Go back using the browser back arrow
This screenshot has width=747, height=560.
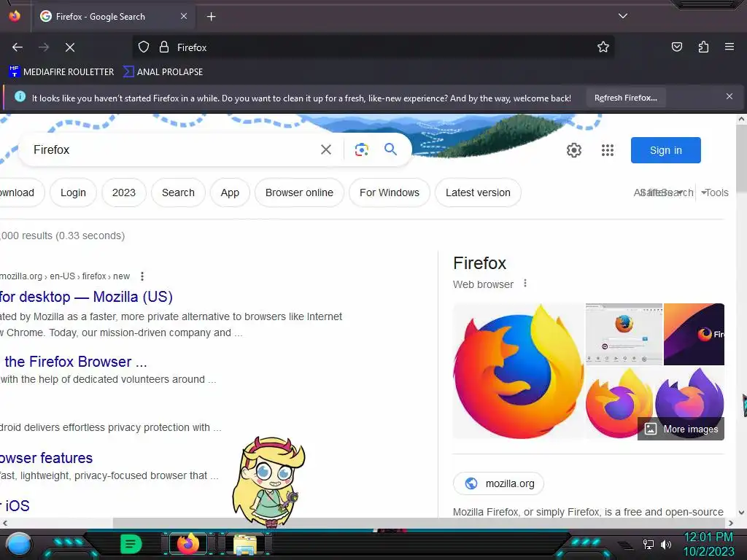click(18, 47)
